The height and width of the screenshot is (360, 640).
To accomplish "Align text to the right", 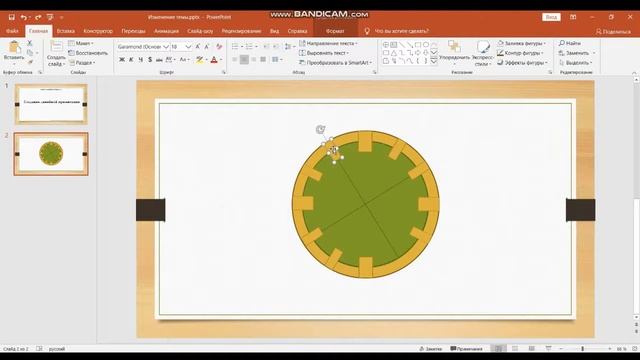I will click(253, 60).
